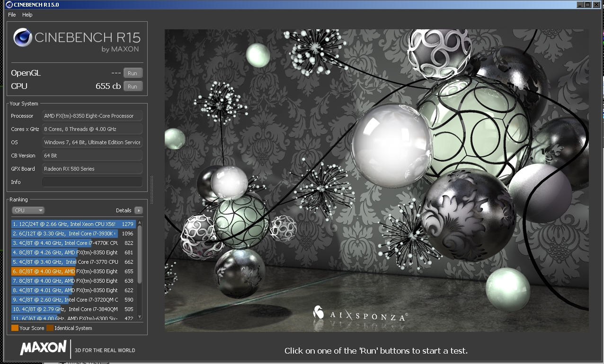Screen dimensions: 604x364
Task: Click the Identical System brown legend swatch
Action: tap(50, 328)
